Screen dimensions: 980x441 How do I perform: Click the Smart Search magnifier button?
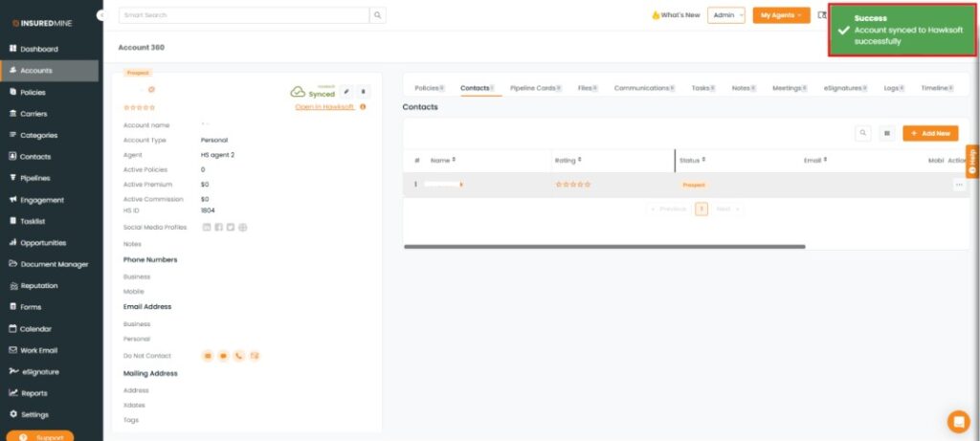[x=377, y=15]
